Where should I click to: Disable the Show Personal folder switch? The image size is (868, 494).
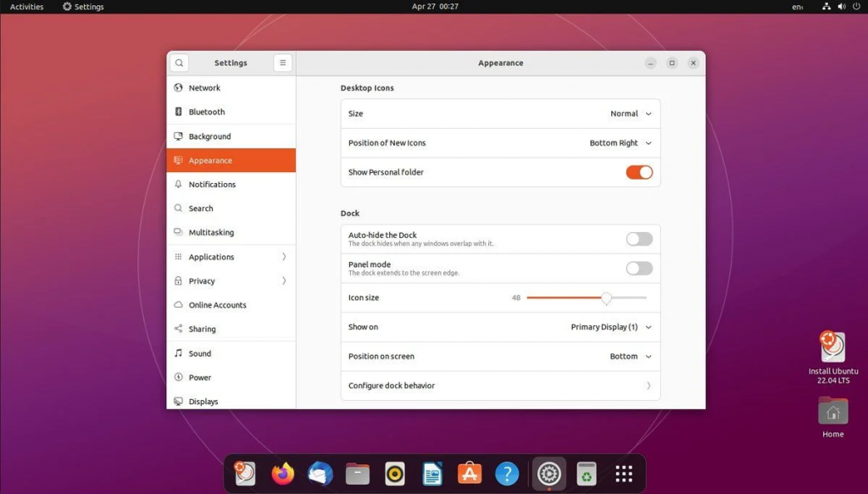(x=639, y=173)
